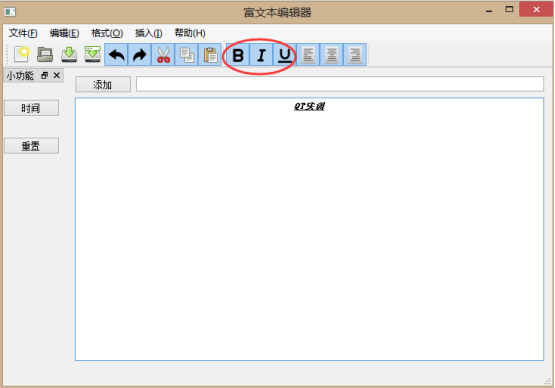Click the 时间 button in the side panel
555x388 pixels.
tap(31, 108)
